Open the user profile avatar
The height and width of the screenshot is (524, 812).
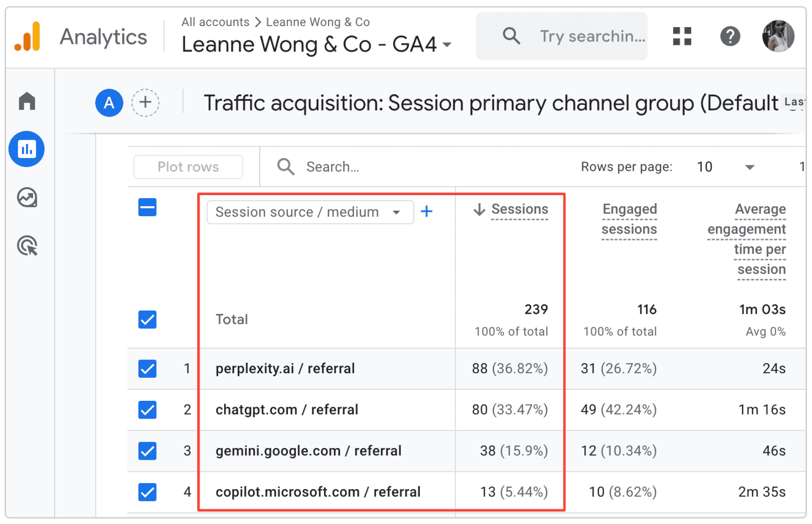coord(778,36)
